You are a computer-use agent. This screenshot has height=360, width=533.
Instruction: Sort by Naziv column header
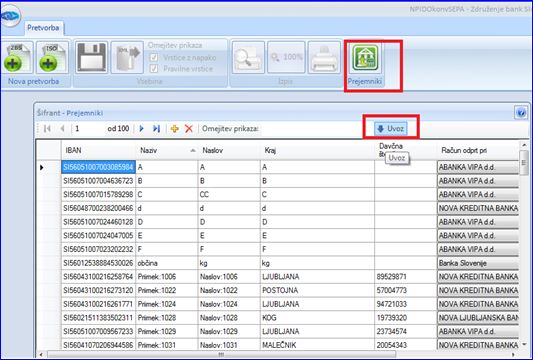[167, 150]
